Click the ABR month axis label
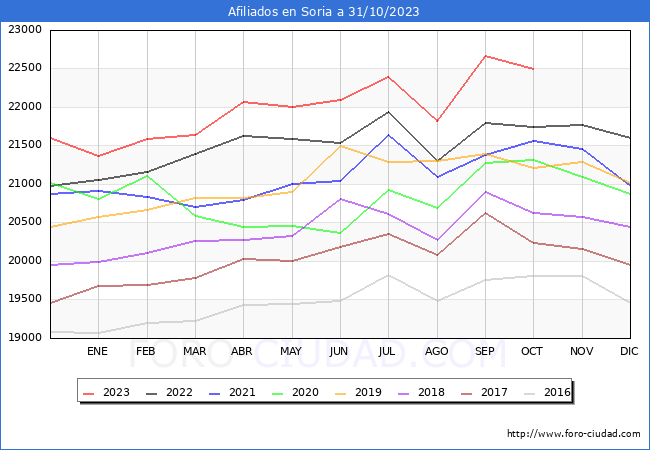 pos(242,351)
